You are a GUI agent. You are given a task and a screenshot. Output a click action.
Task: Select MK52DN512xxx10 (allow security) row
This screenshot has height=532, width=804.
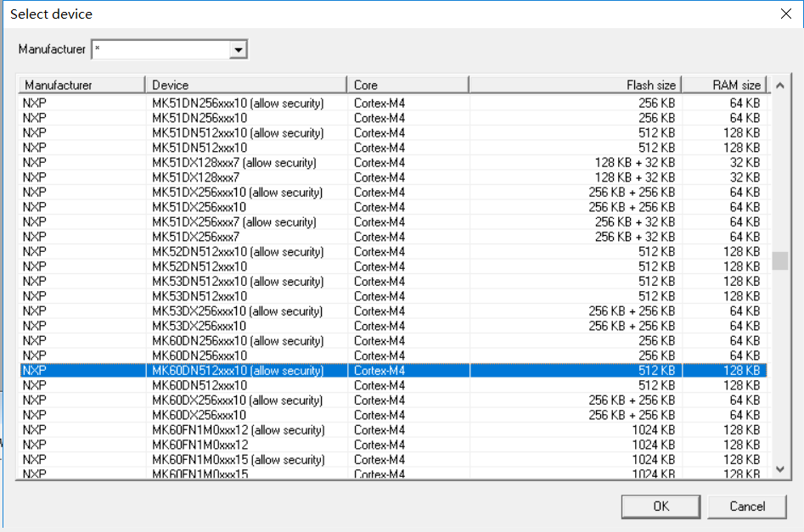pyautogui.click(x=393, y=252)
